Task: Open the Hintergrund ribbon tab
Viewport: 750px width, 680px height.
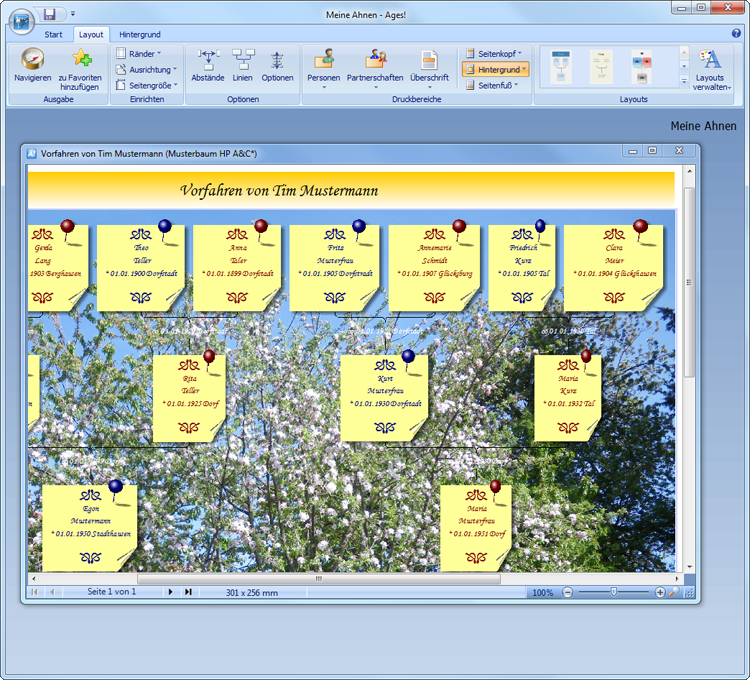Action: [x=140, y=34]
